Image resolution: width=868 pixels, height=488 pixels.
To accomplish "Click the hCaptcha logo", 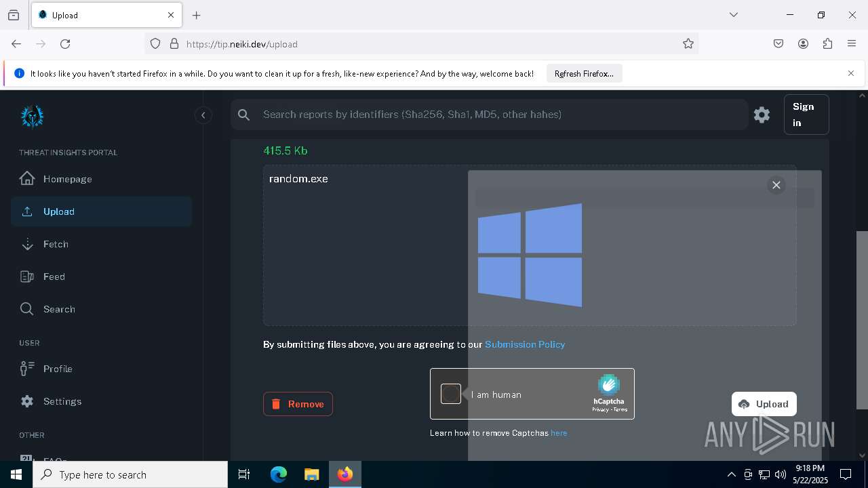I will [x=608, y=385].
